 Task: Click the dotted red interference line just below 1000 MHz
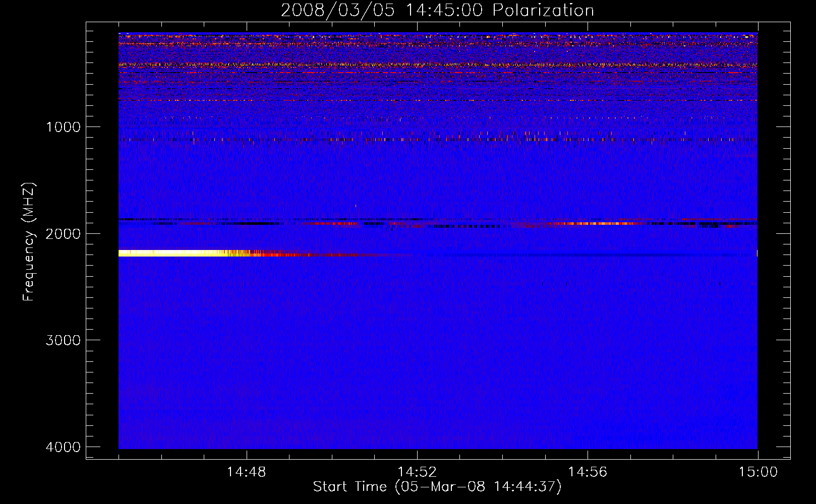(x=353, y=139)
